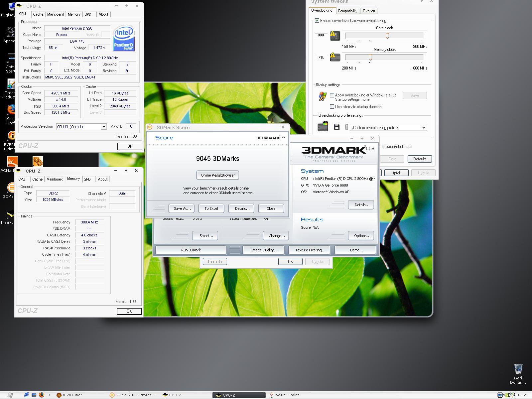Click the memory clock chip warning icon
The image size is (532, 399).
[335, 57]
